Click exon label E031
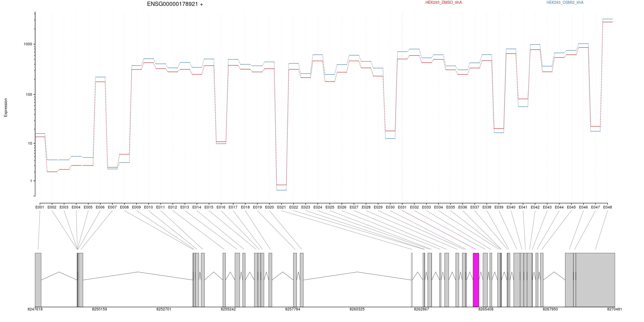The image size is (644, 322). coord(402,207)
